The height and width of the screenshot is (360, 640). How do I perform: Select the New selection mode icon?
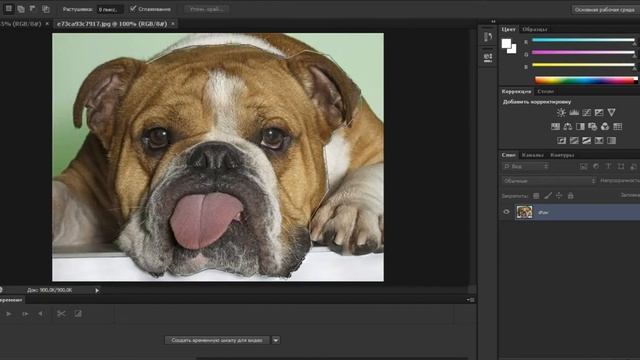click(9, 9)
